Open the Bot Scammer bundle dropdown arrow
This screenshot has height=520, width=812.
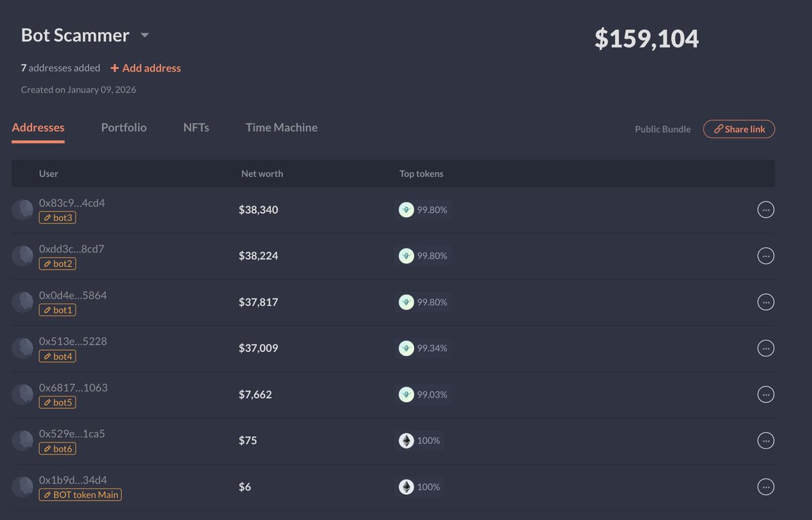pyautogui.click(x=144, y=35)
